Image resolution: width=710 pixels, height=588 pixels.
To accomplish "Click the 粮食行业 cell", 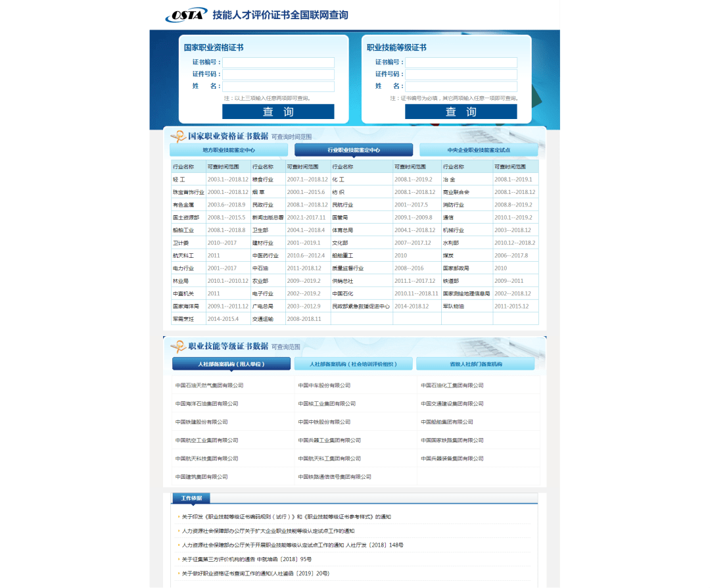I will coord(268,180).
